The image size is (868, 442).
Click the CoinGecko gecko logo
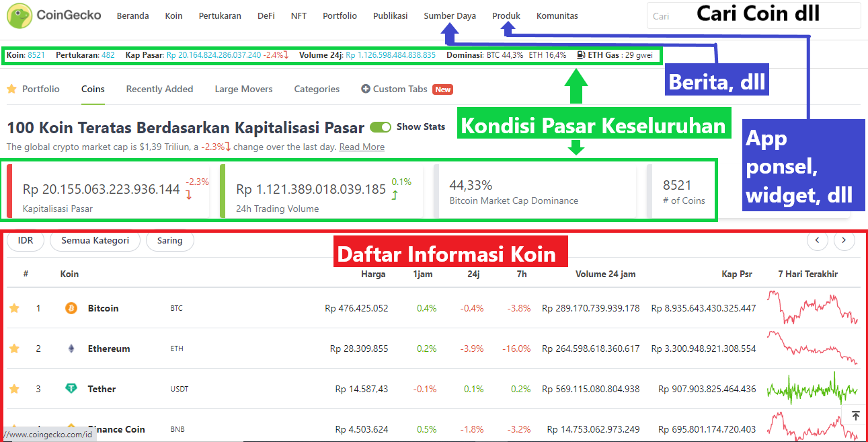(18, 15)
